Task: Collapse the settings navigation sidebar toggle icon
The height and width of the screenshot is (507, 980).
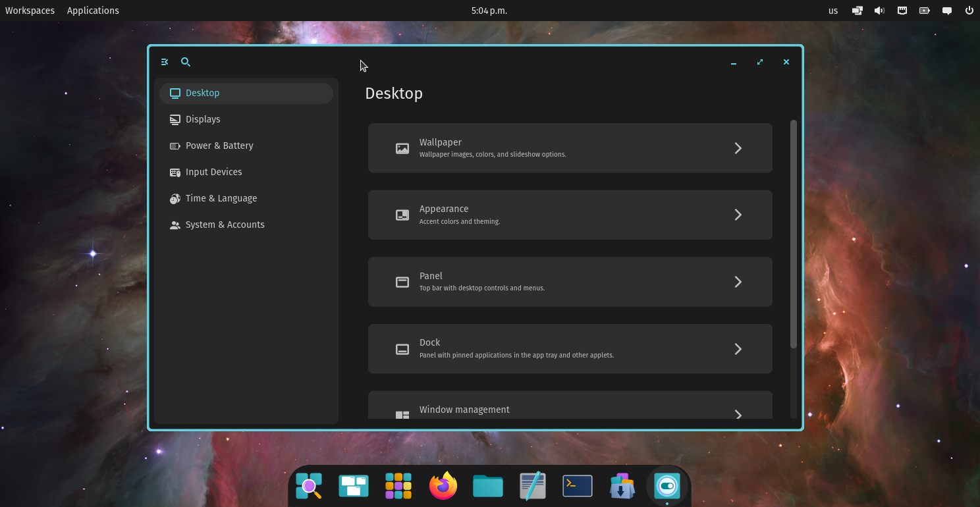Action: [165, 62]
